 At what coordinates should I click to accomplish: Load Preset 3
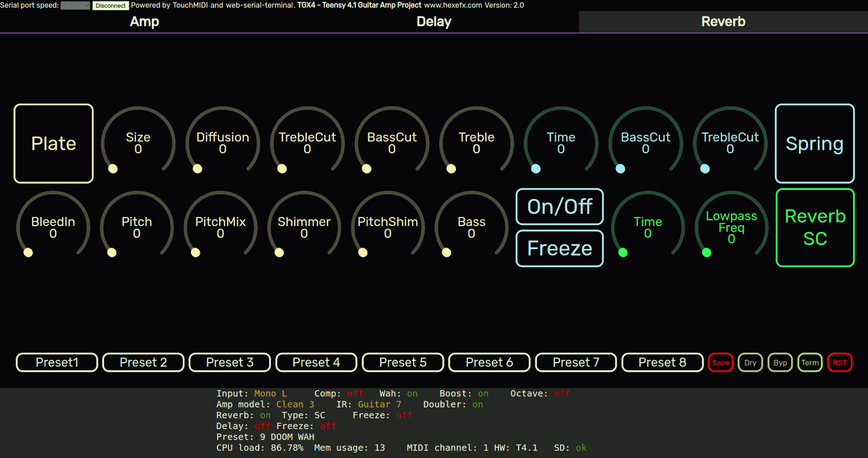click(x=230, y=363)
